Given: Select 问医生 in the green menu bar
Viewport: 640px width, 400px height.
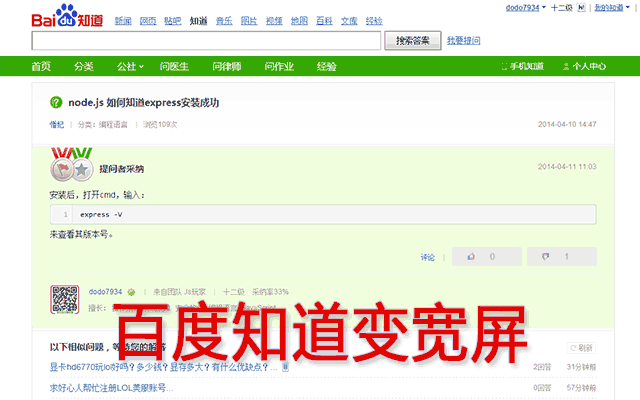Looking at the screenshot, I should tap(174, 66).
